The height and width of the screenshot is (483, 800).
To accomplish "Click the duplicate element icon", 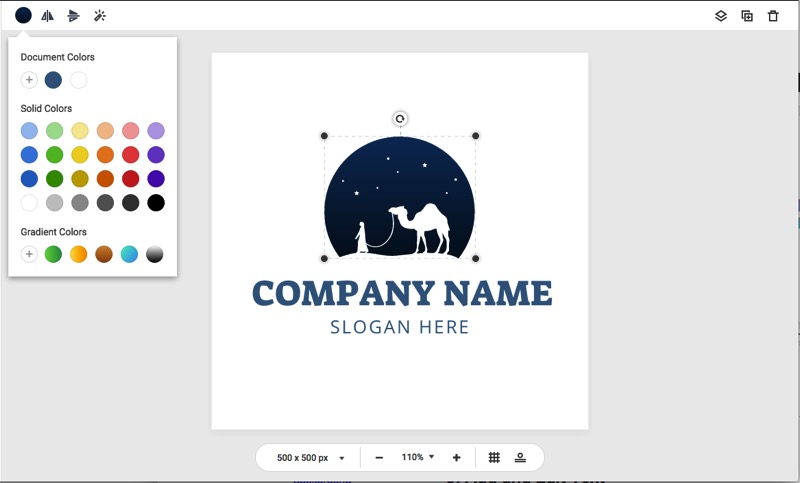I will pos(747,16).
